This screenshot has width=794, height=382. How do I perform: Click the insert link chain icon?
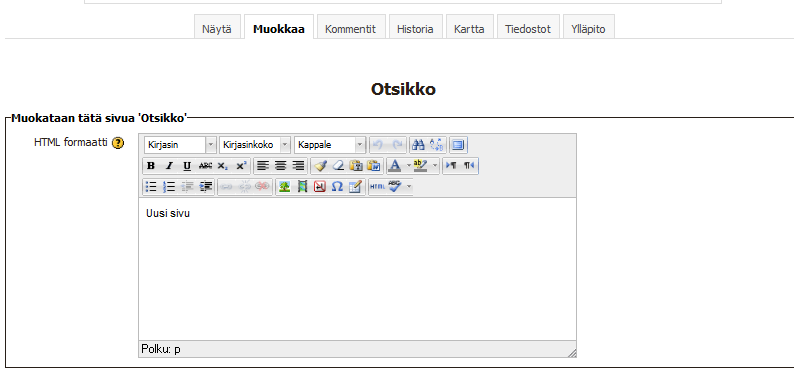pyautogui.click(x=226, y=187)
